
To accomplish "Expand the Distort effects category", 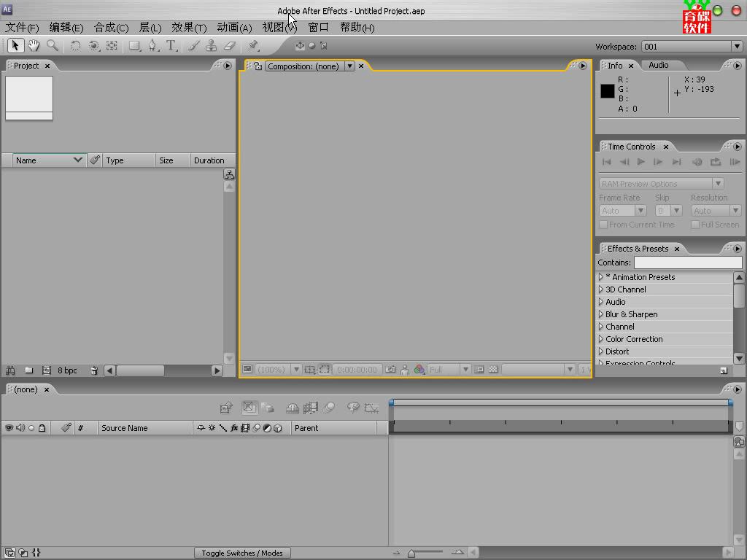I will pos(601,351).
